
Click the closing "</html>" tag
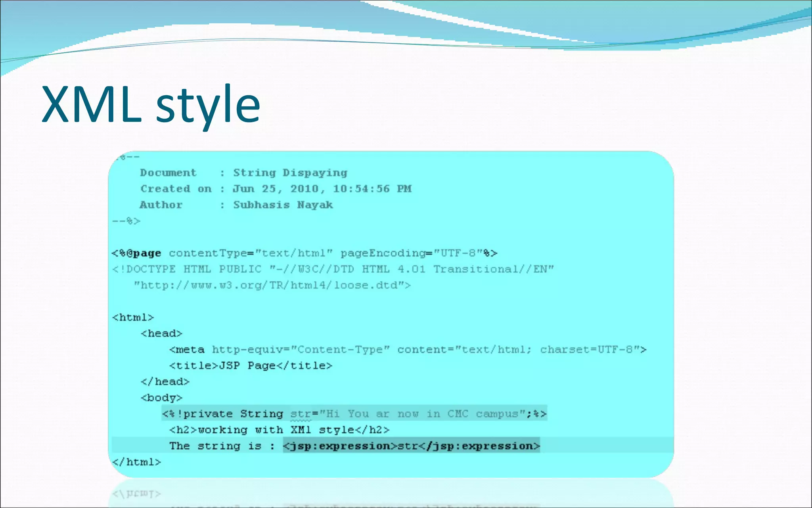pos(136,462)
